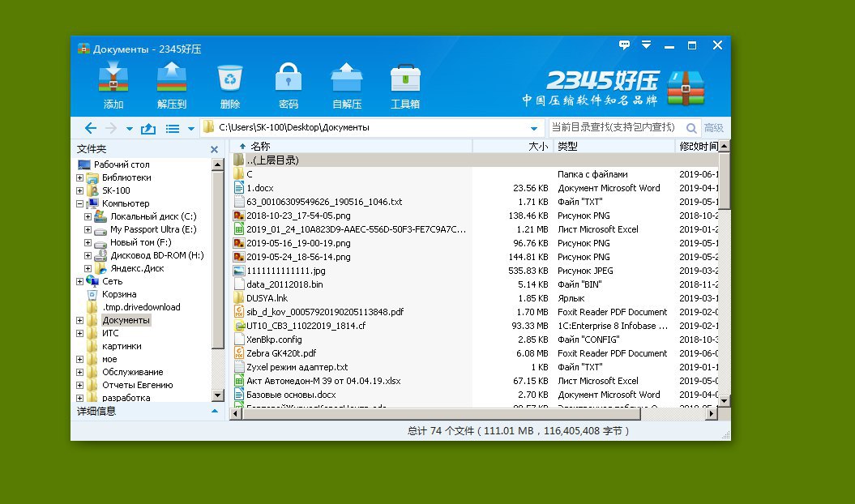The image size is (855, 504).
Task: Go forward with the right arrow button
Action: (x=111, y=128)
